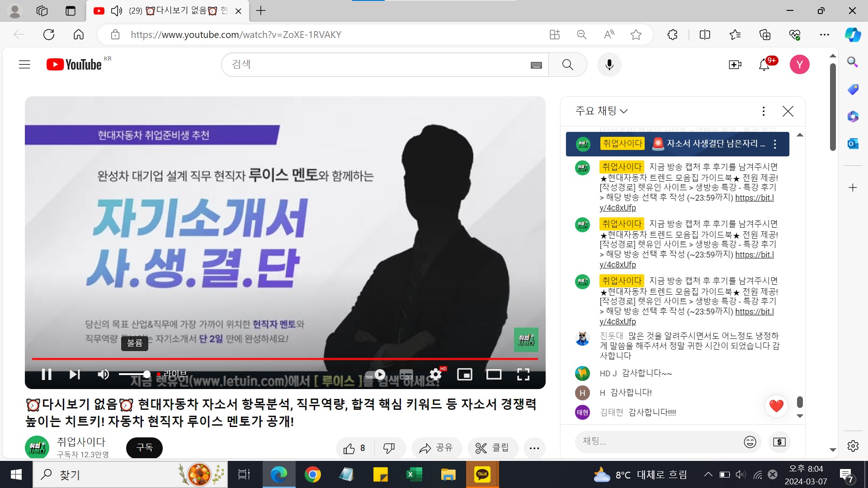Subscribe with the 구독 button

coord(144,447)
